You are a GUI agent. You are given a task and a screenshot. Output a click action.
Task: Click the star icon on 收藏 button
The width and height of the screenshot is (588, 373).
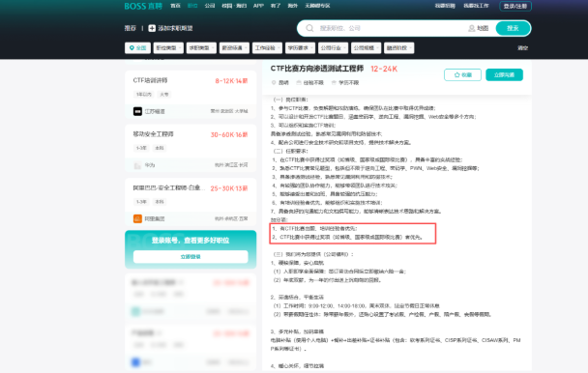click(456, 75)
